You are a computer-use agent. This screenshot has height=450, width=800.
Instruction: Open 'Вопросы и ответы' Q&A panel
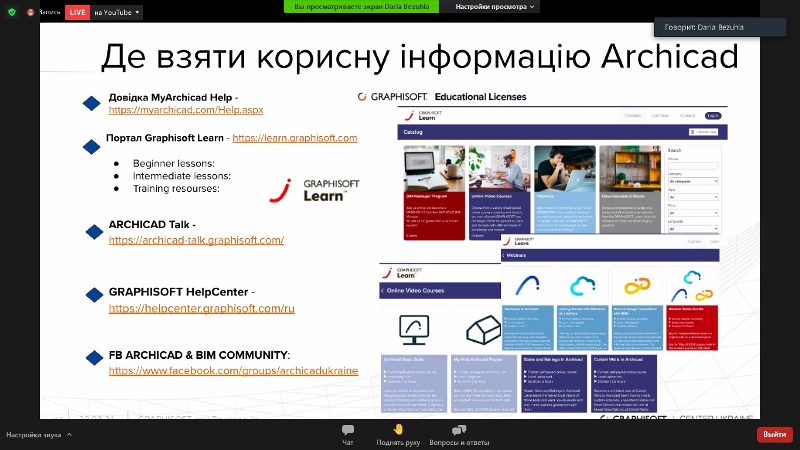(x=459, y=435)
